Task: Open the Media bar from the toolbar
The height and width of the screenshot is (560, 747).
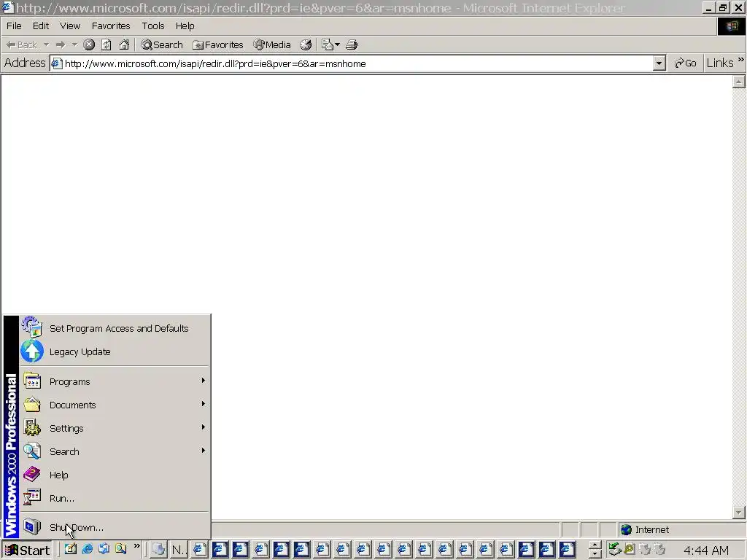Action: coord(272,44)
